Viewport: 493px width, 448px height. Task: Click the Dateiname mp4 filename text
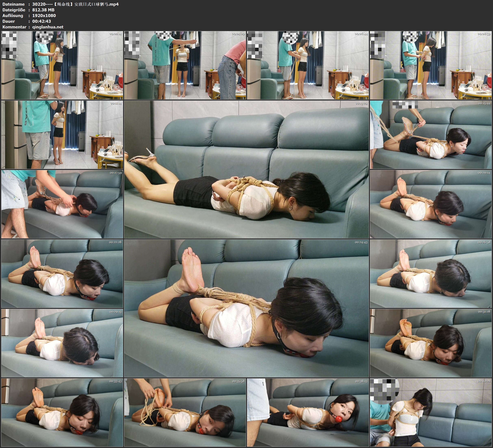[x=75, y=4]
